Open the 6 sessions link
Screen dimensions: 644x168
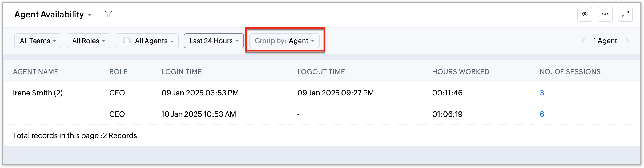point(542,114)
